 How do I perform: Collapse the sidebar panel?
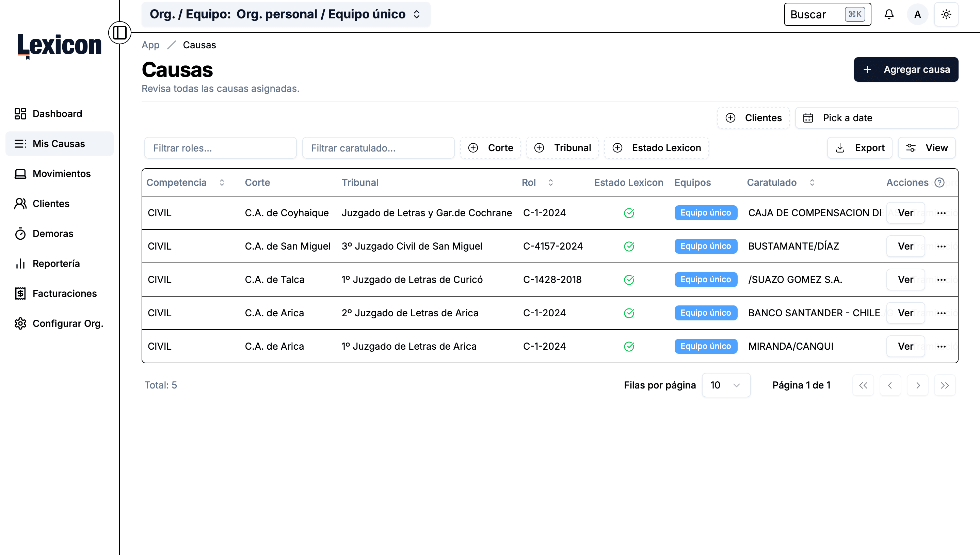[x=120, y=33]
